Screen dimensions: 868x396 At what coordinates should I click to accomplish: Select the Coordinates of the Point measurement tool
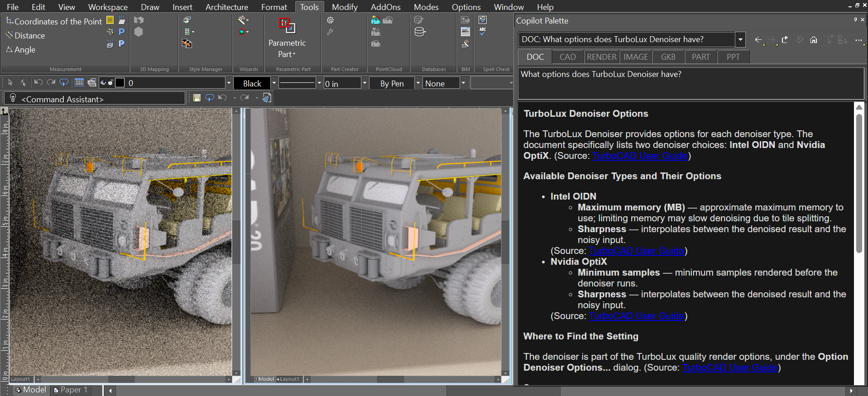(x=54, y=21)
